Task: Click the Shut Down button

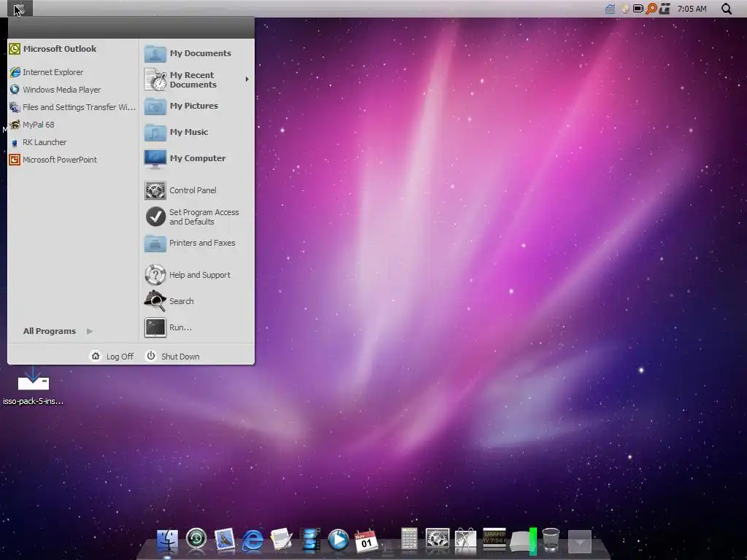Action: [x=172, y=356]
